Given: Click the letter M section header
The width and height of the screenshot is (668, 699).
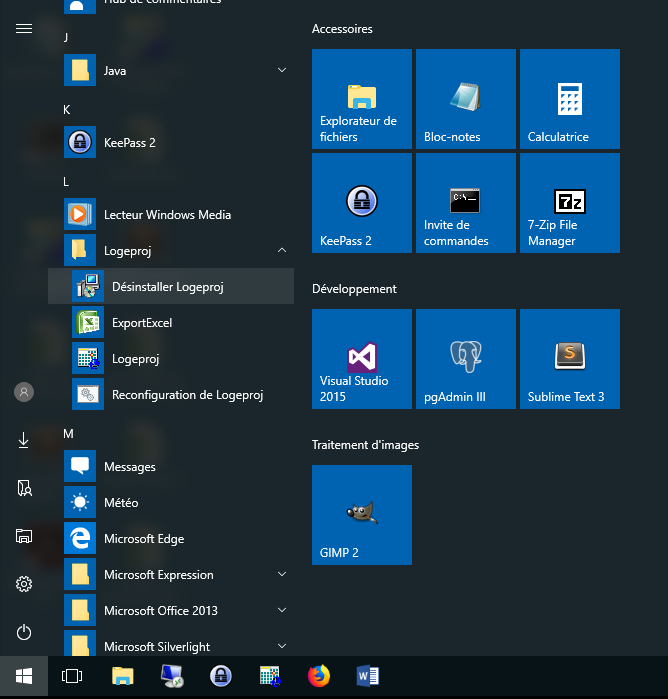Looking at the screenshot, I should (x=68, y=434).
